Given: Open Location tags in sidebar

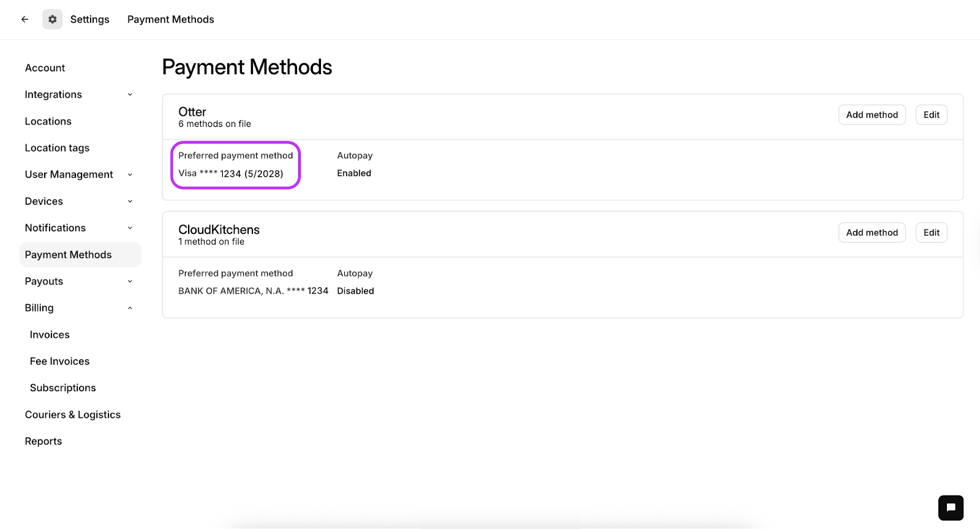Looking at the screenshot, I should tap(57, 148).
